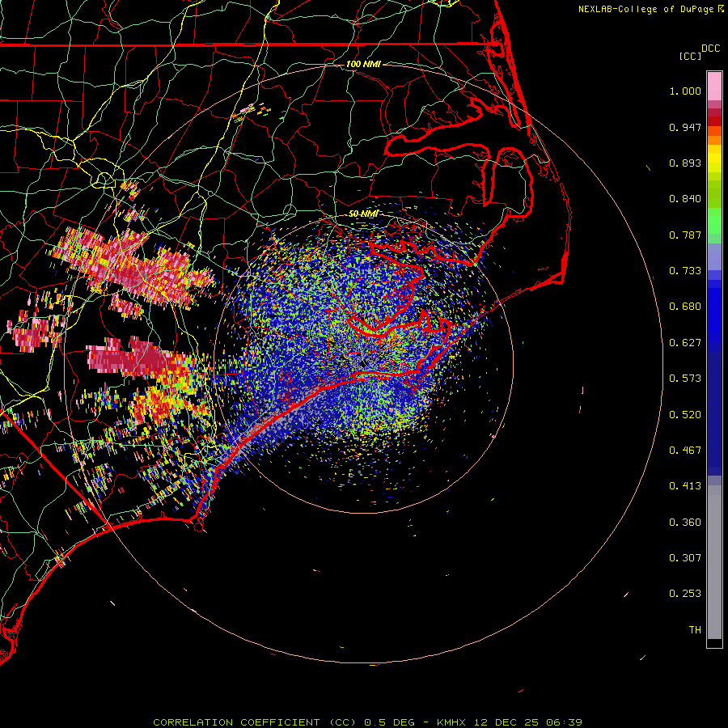Screen dimensions: 728x728
Task: Click the 0.307 scale value
Action: [x=685, y=558]
